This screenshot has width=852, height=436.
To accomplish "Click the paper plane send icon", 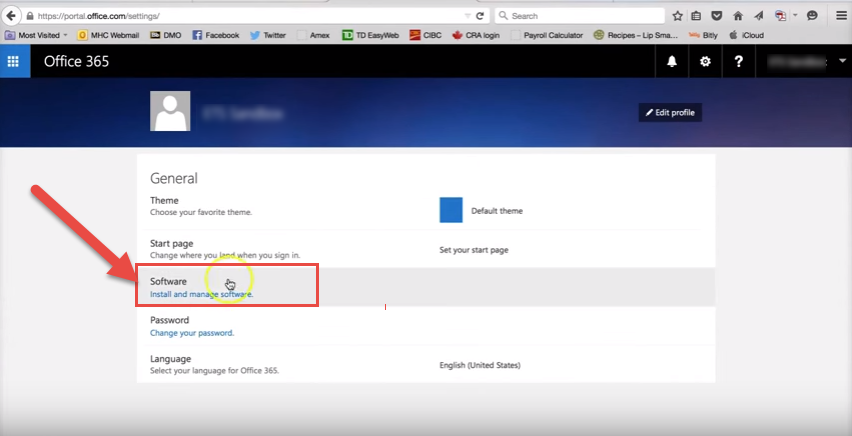I will [758, 16].
